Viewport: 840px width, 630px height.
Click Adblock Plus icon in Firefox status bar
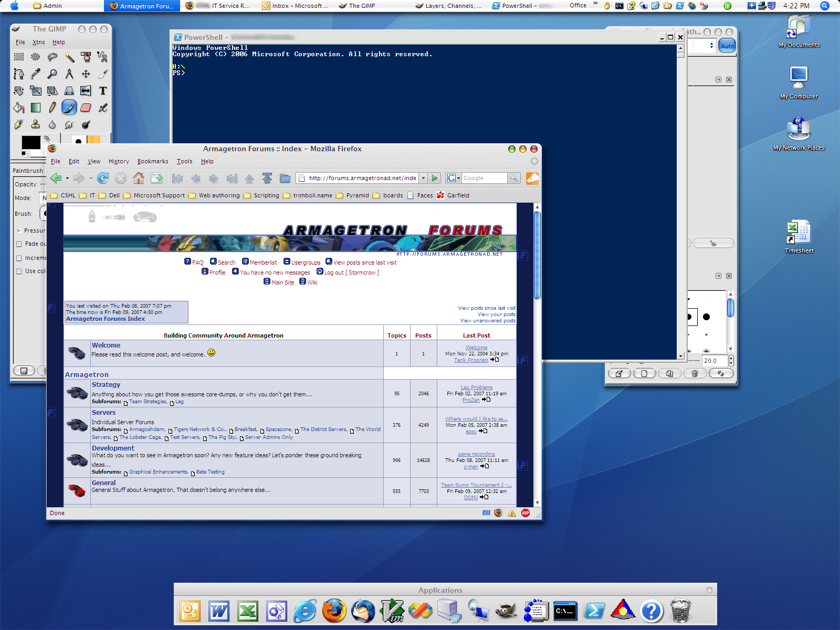(x=526, y=513)
